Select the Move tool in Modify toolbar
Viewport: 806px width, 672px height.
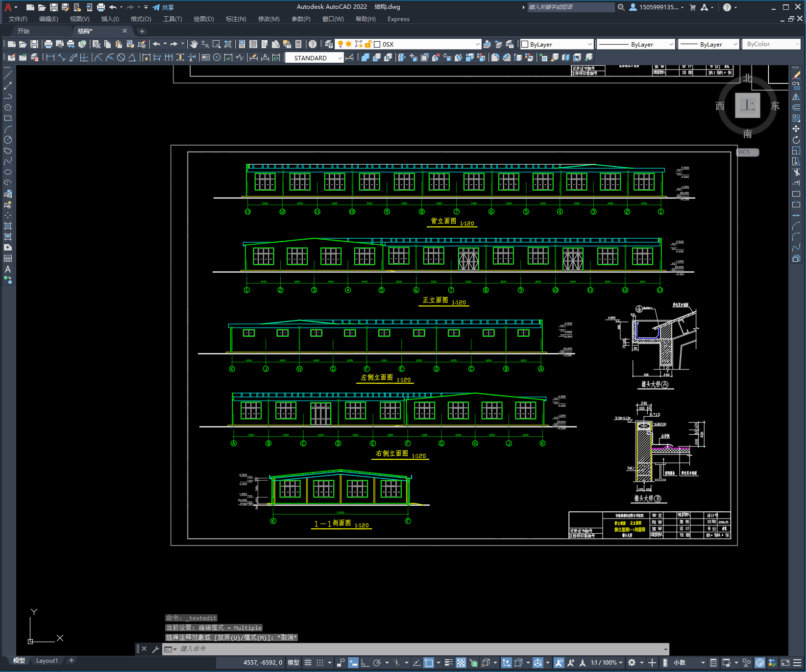[796, 129]
